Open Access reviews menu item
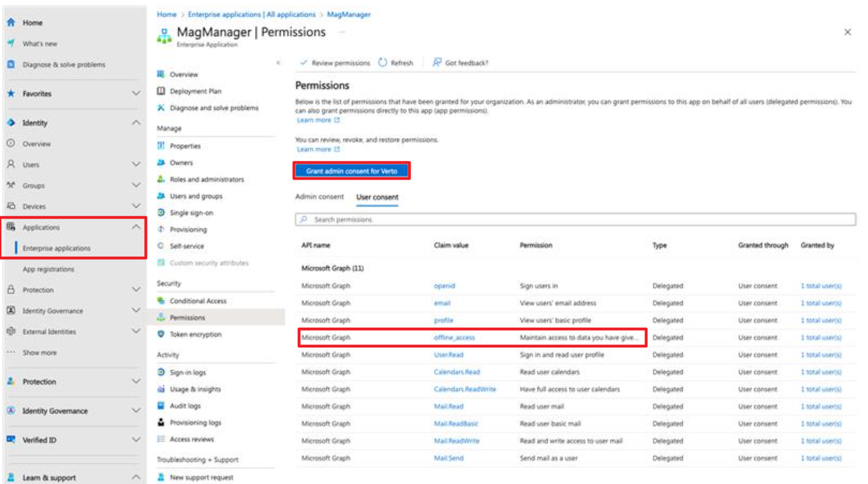Screen dimensions: 868x484 click(x=192, y=439)
